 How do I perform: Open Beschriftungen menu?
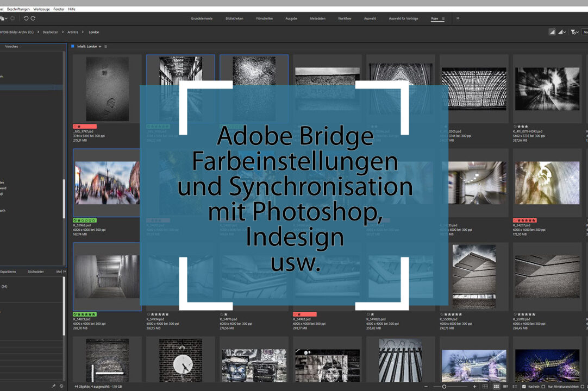(x=18, y=9)
